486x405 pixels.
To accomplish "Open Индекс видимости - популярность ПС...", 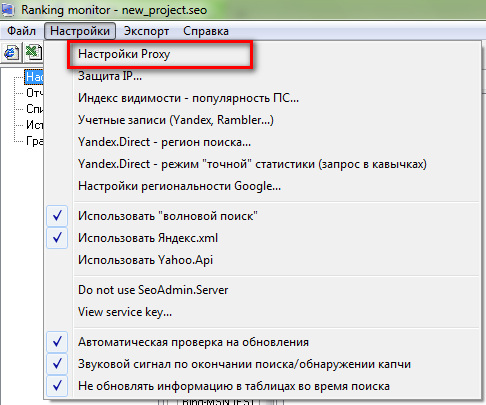I will [263, 98].
